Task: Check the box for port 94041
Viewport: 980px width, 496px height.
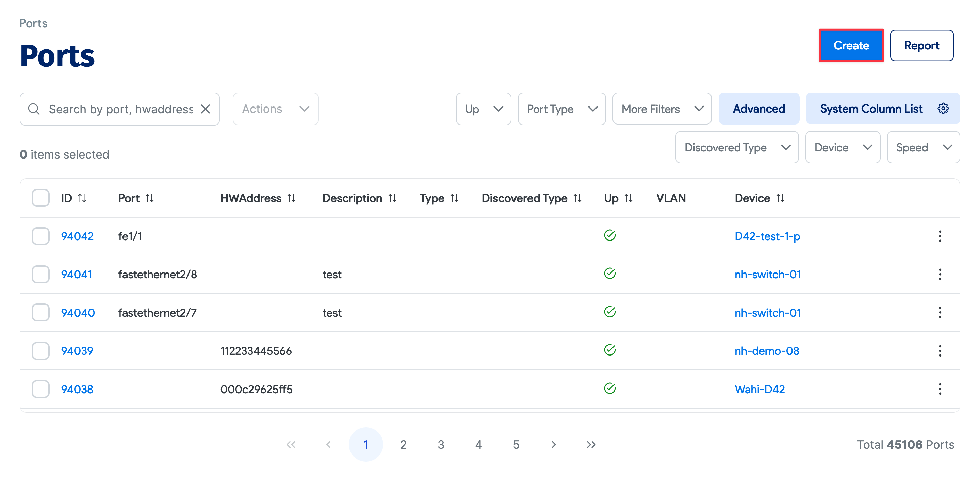Action: (41, 274)
